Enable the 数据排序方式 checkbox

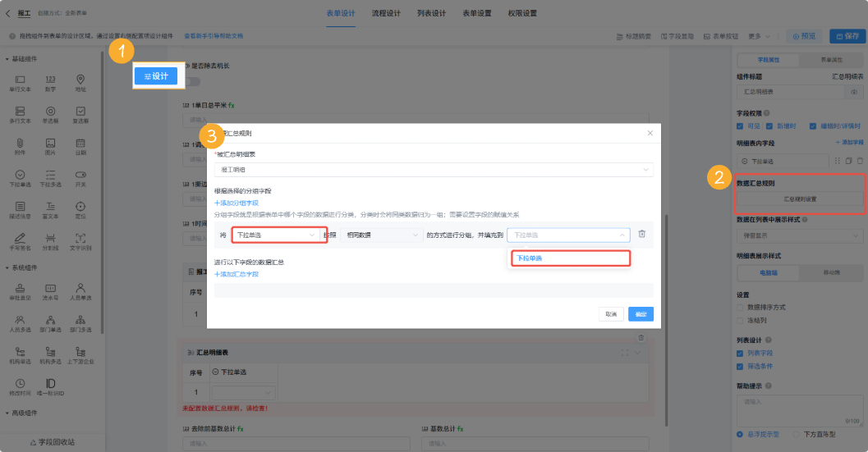(741, 307)
